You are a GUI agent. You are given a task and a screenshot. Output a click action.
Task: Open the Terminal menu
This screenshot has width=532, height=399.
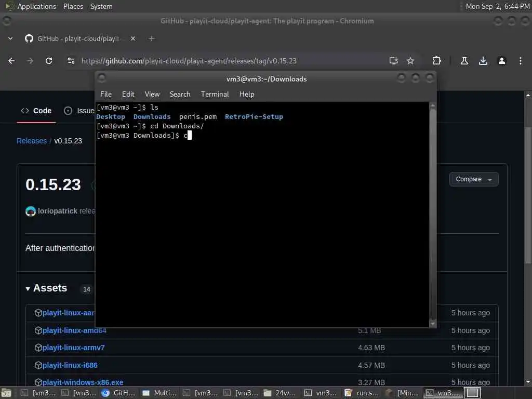pos(215,95)
